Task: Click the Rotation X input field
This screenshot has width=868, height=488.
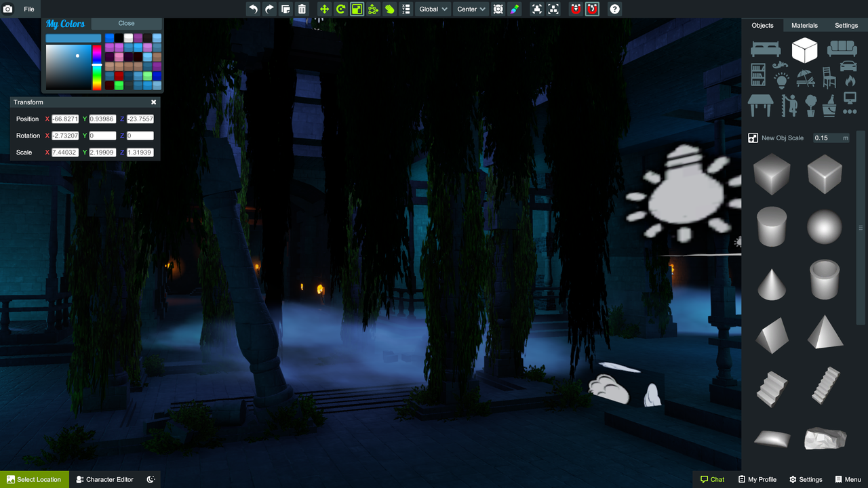Action: pos(65,136)
